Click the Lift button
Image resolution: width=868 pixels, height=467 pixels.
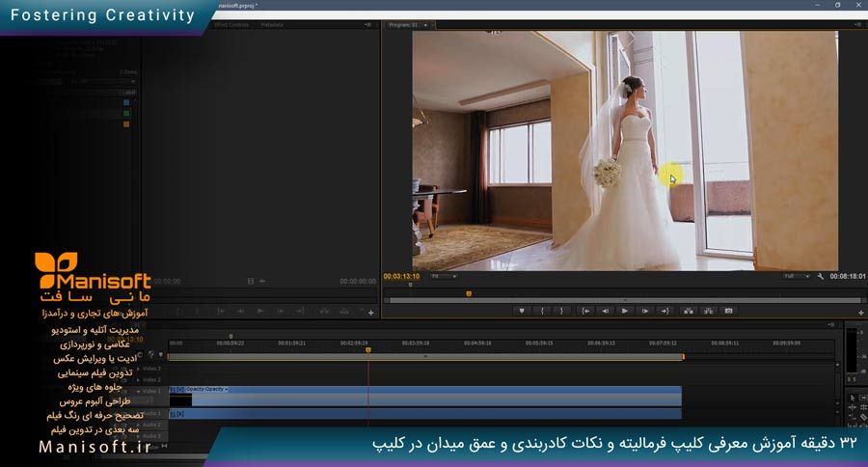[x=688, y=312]
